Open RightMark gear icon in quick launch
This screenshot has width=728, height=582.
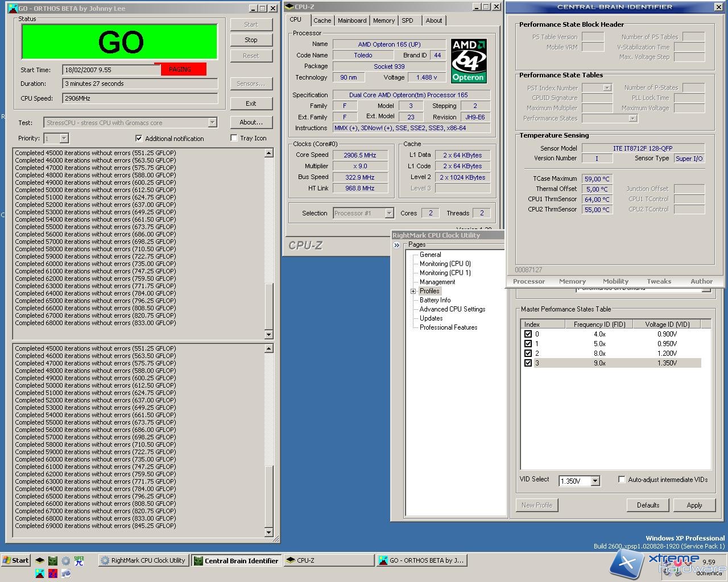[x=66, y=560]
